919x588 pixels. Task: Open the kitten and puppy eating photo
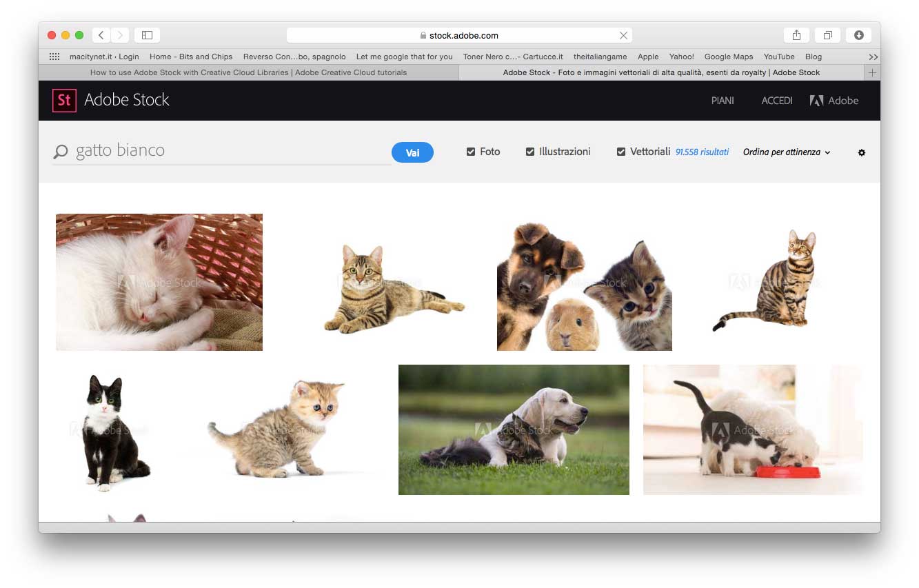[753, 429]
